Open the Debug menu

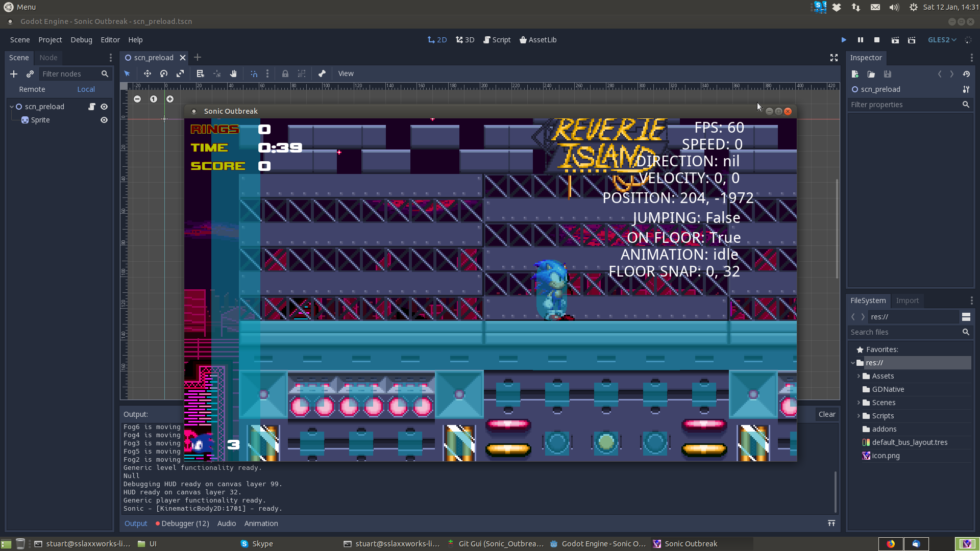[x=81, y=40]
